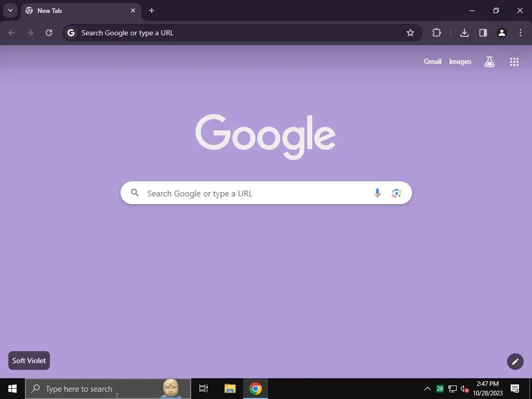This screenshot has height=399, width=532.
Task: Close the New Tab tab
Action: pyautogui.click(x=133, y=10)
